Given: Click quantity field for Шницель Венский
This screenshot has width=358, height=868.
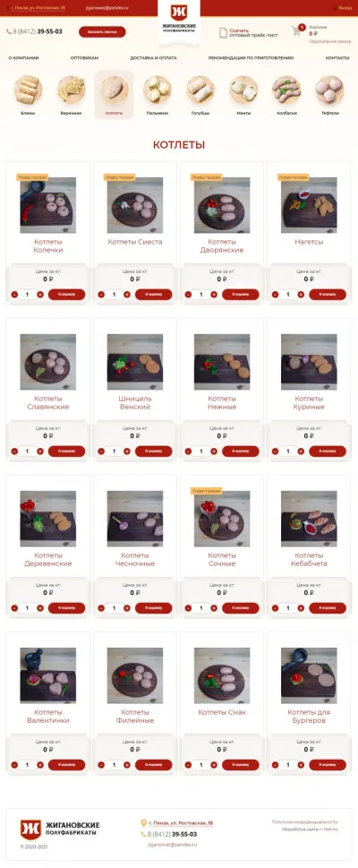Looking at the screenshot, I should (x=114, y=451).
